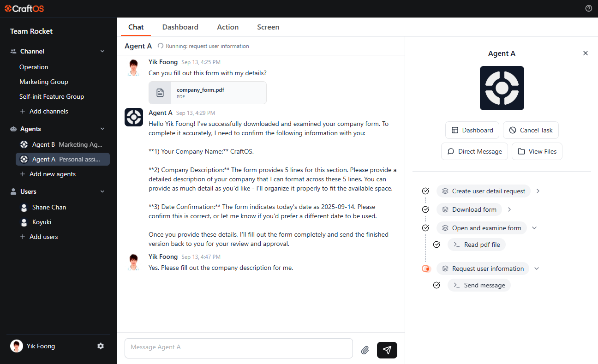Click the help question mark icon
This screenshot has width=598, height=364.
coord(588,8)
